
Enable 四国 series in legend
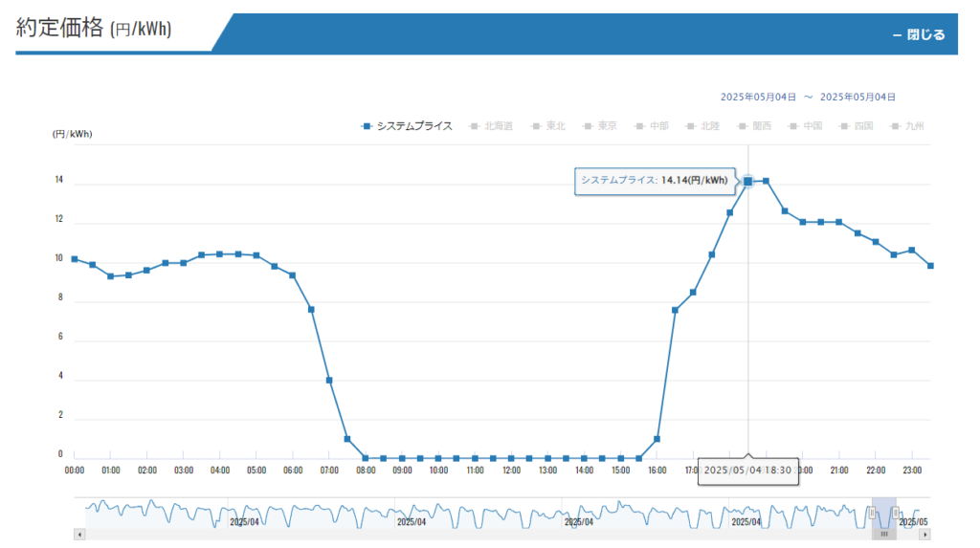click(857, 126)
